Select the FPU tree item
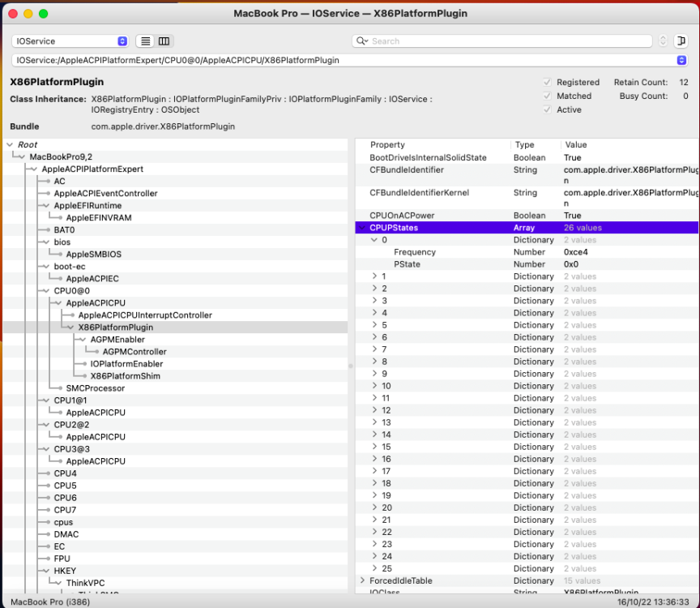 [62, 559]
